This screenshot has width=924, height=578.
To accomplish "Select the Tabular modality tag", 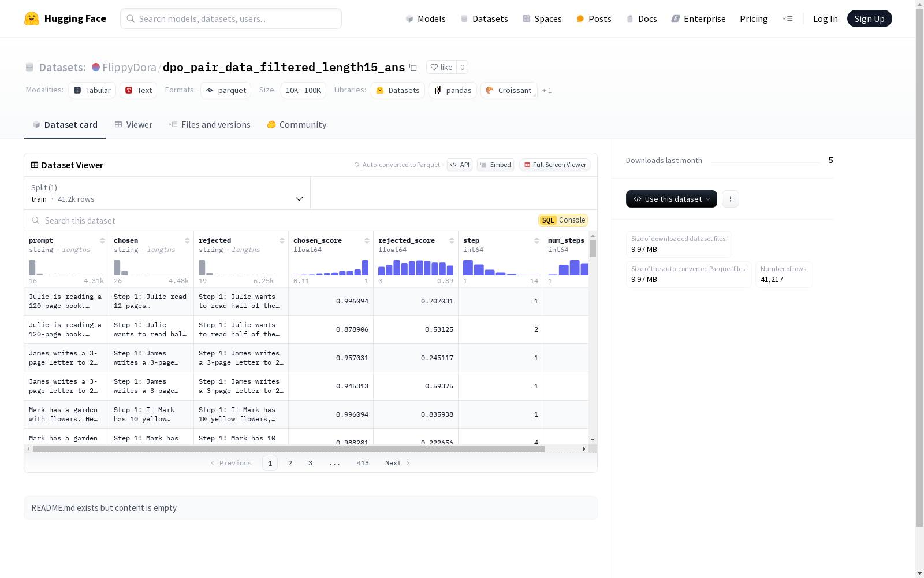I will coord(92,90).
